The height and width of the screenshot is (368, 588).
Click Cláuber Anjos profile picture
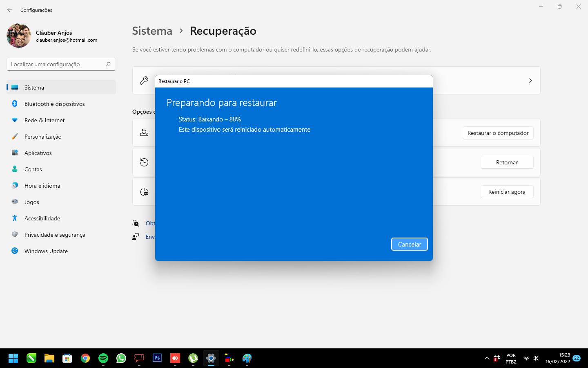pos(19,36)
